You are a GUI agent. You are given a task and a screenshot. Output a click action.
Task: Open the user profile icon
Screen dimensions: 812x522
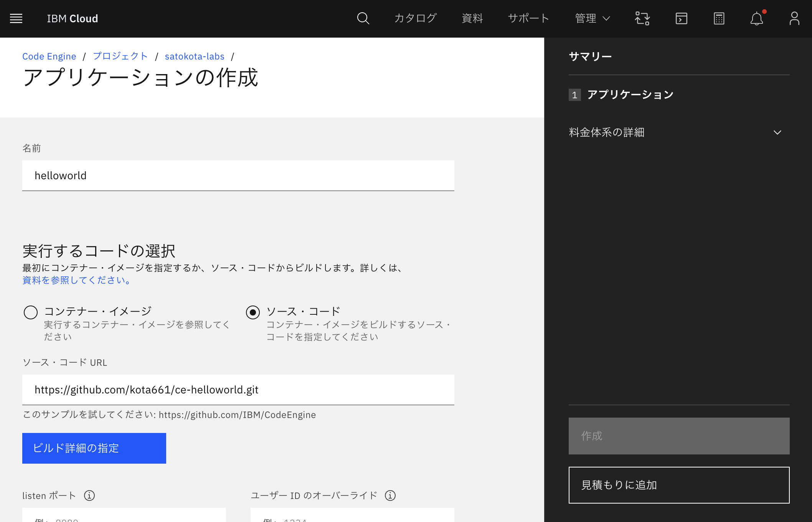tap(794, 18)
